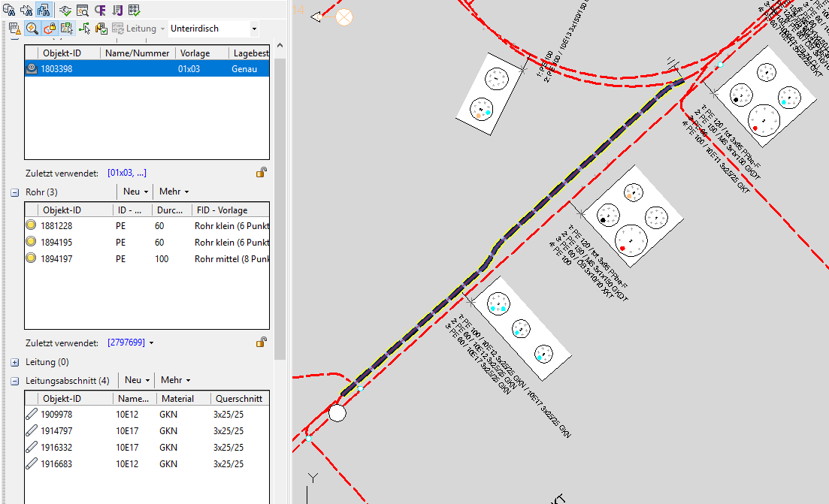Open the Unterirdisch combo box
The width and height of the screenshot is (829, 504).
[x=213, y=29]
